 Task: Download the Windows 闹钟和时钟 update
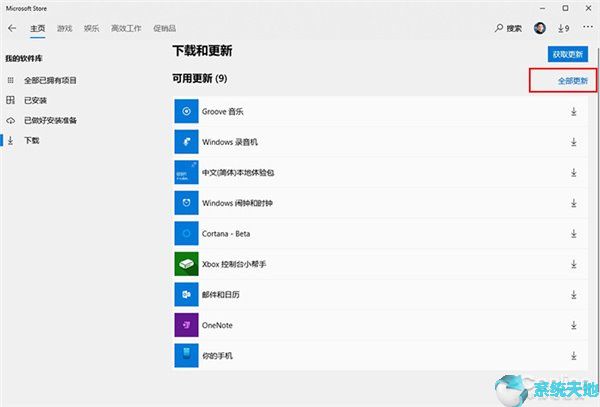click(574, 203)
